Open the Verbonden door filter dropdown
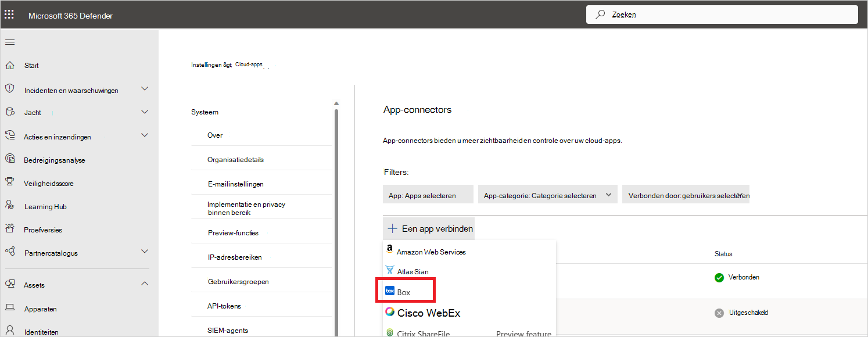Screen dimensions: 868x337 click(686, 195)
